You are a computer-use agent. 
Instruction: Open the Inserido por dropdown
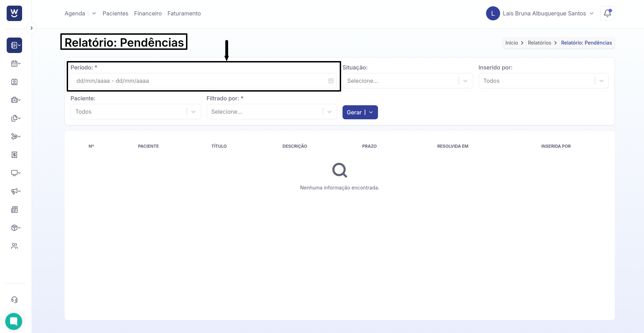(544, 81)
